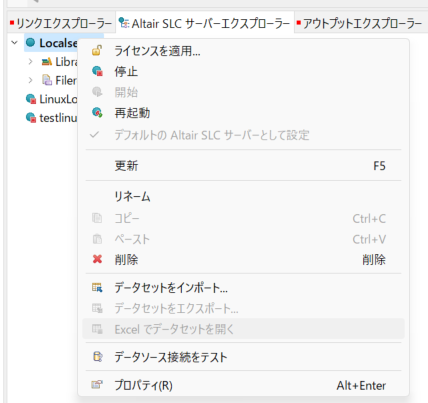Viewport: 428px width, 403px height.
Task: Select the testlinu server tree item
Action: pyautogui.click(x=52, y=118)
